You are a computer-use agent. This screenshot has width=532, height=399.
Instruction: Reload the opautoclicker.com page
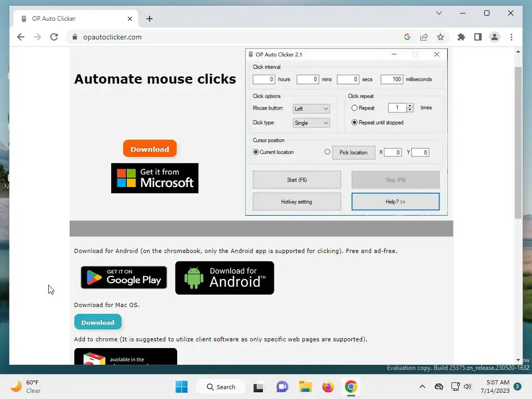click(x=54, y=37)
